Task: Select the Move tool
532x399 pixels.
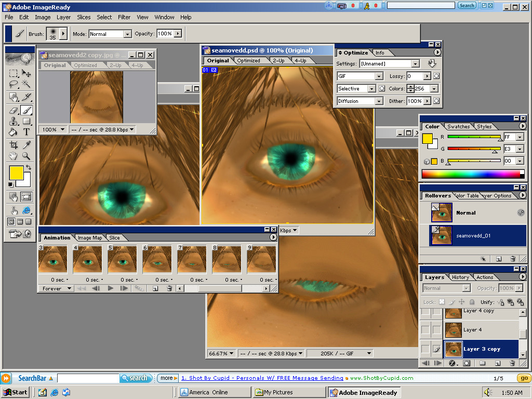Action: click(26, 73)
